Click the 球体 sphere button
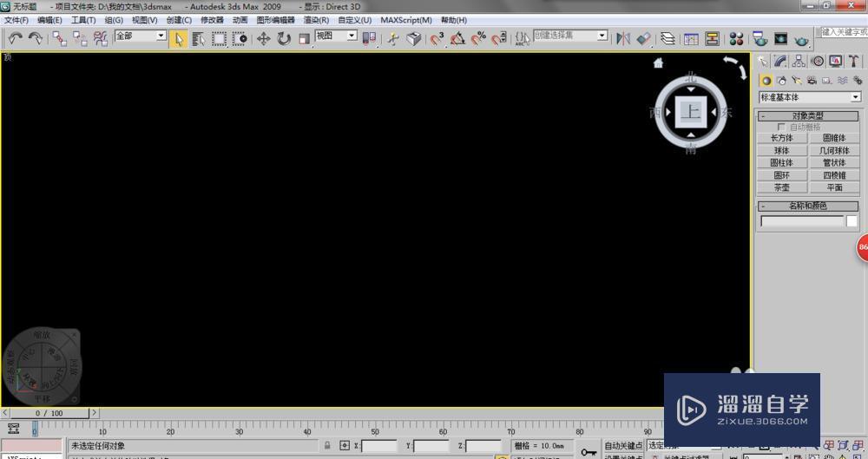 point(782,151)
